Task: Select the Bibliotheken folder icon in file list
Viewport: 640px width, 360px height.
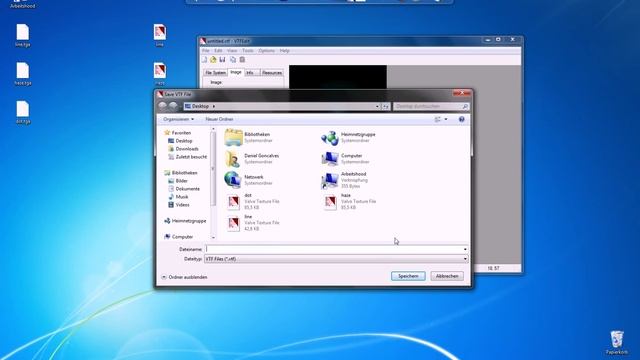Action: (x=233, y=138)
